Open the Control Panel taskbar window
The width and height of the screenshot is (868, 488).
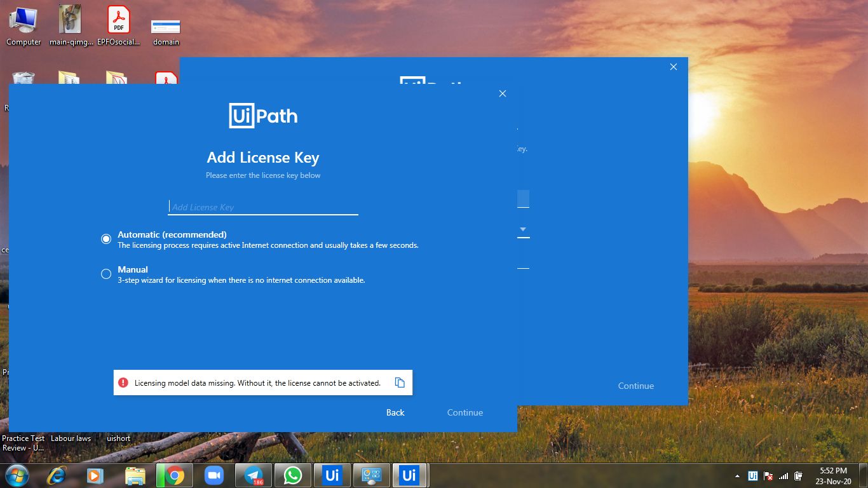[372, 475]
